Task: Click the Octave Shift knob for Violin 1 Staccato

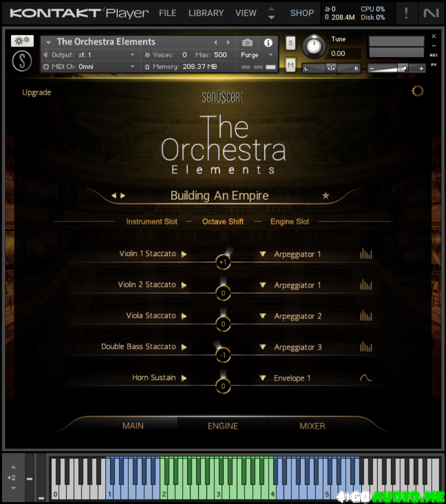Action: coord(223,262)
